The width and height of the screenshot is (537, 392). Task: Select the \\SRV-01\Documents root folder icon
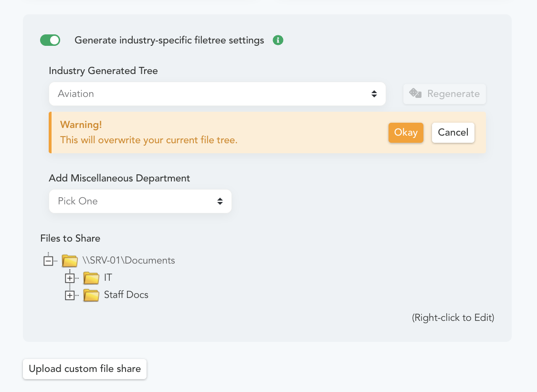pos(70,260)
